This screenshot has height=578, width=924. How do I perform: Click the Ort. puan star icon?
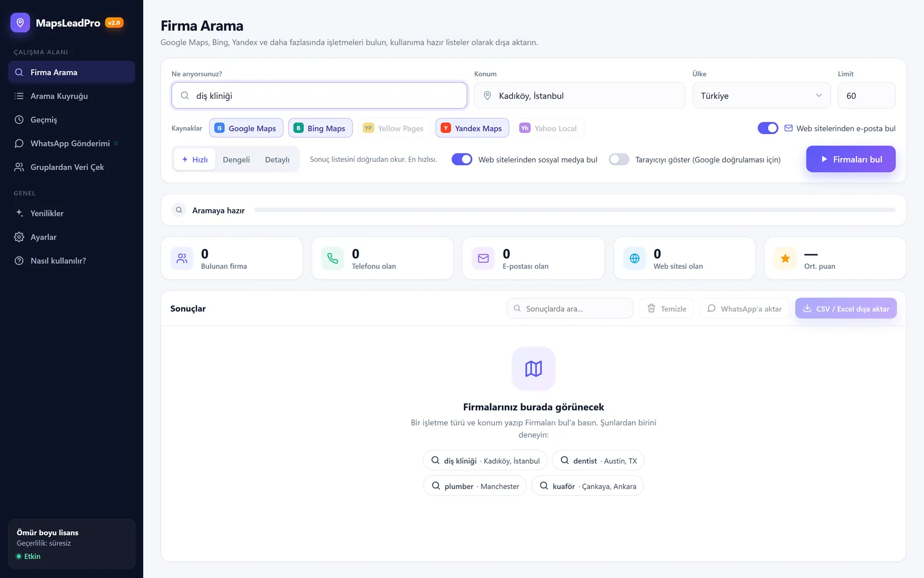tap(785, 258)
